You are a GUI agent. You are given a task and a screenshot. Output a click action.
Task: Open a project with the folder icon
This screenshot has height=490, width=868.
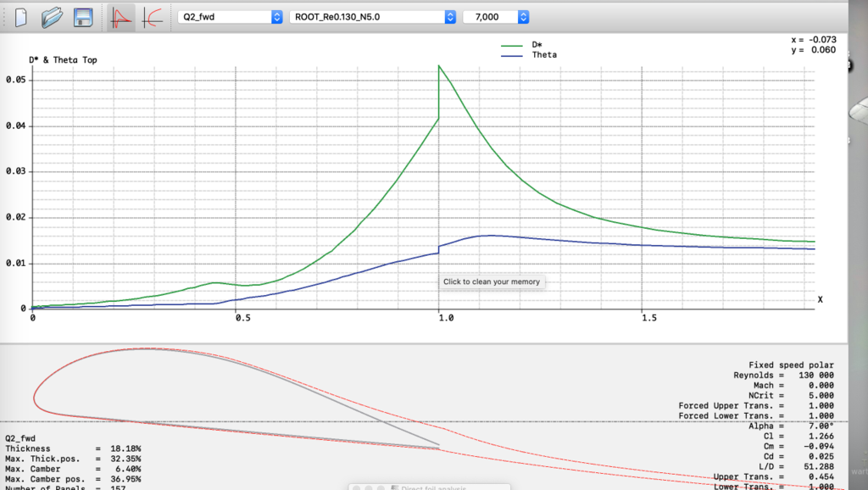(53, 17)
